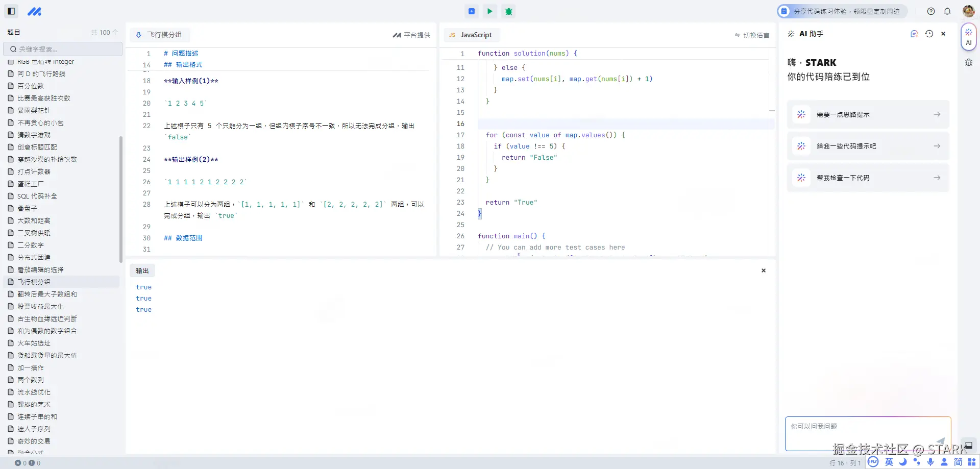Click the problem list vertical scrollbar
This screenshot has width=980, height=469.
point(121,199)
